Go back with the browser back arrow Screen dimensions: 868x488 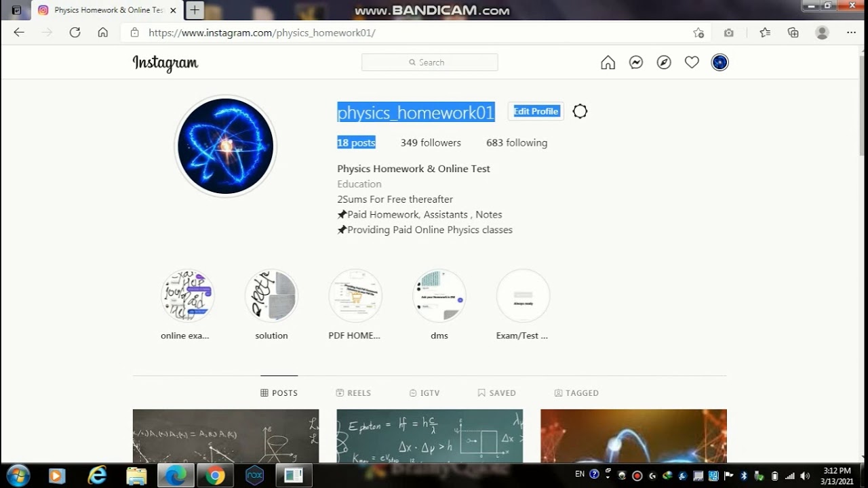[19, 33]
